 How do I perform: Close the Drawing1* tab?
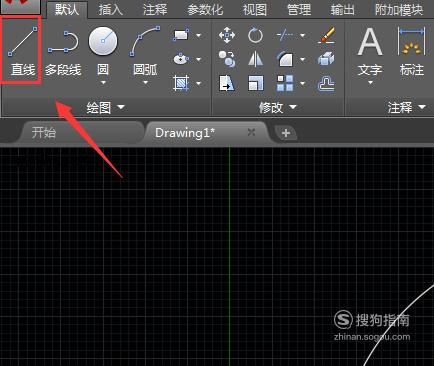251,132
